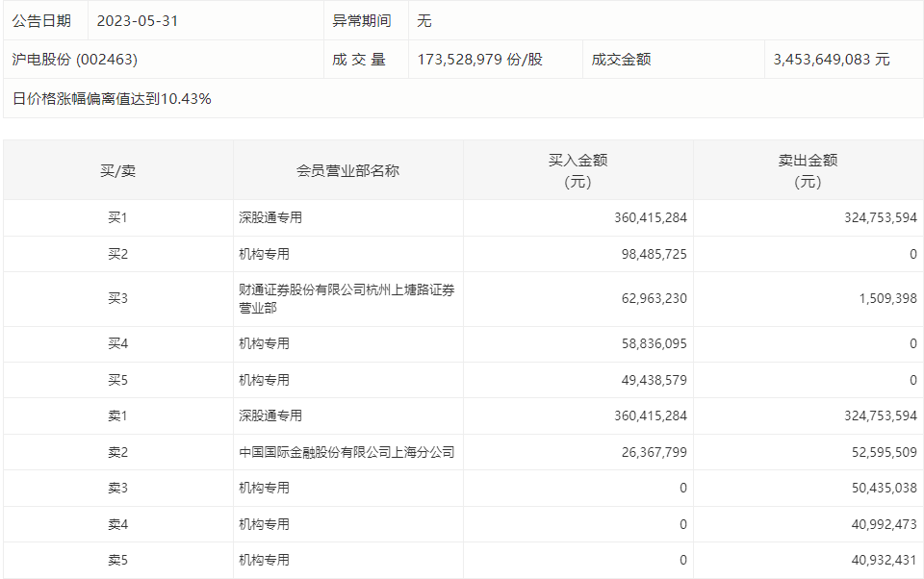
Task: Select 324,753,594 in the 卖1 row
Action: point(881,416)
